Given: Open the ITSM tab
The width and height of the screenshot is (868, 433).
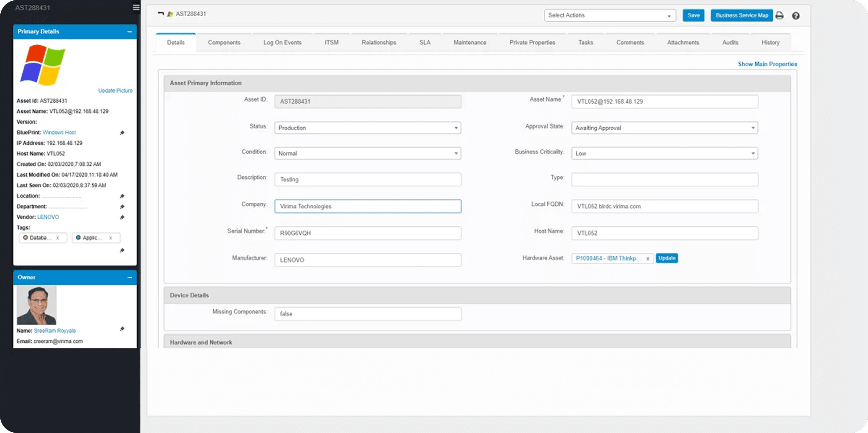Looking at the screenshot, I should pos(331,42).
